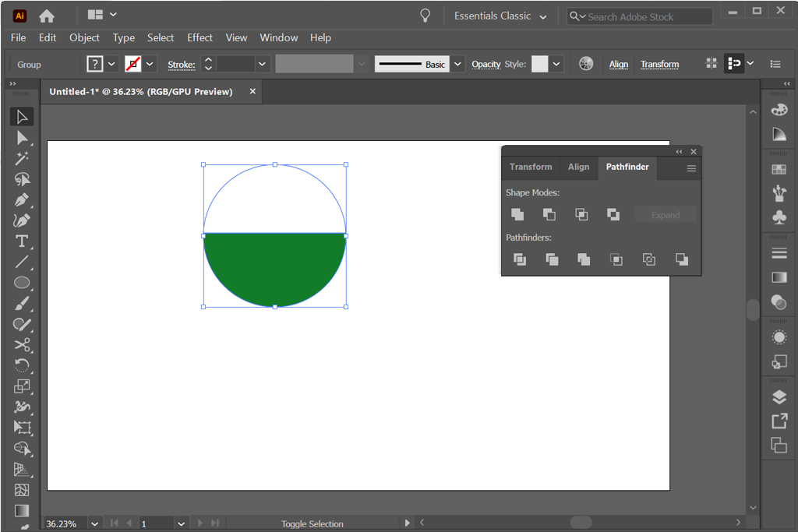Select the Pen tool
The width and height of the screenshot is (798, 532).
pyautogui.click(x=22, y=199)
